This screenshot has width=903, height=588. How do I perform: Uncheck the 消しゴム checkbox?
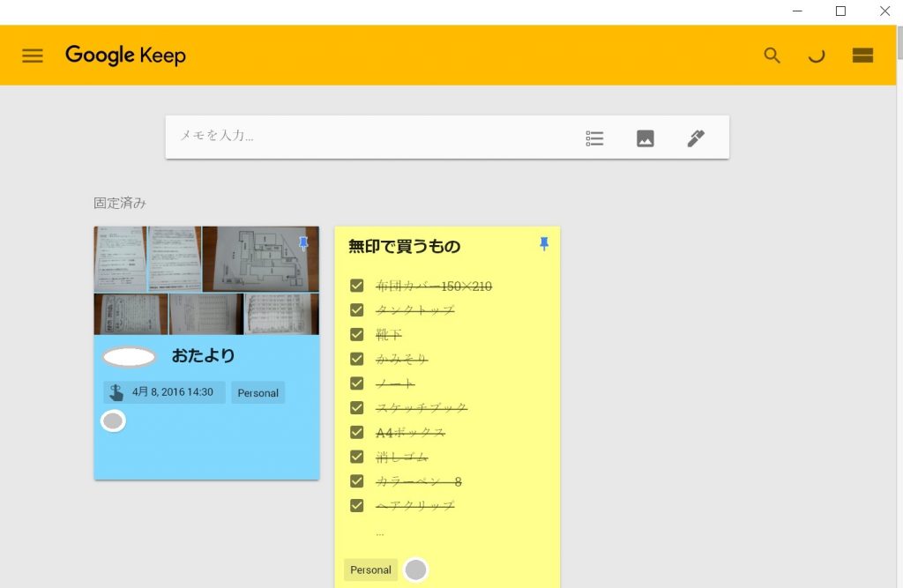pyautogui.click(x=357, y=457)
